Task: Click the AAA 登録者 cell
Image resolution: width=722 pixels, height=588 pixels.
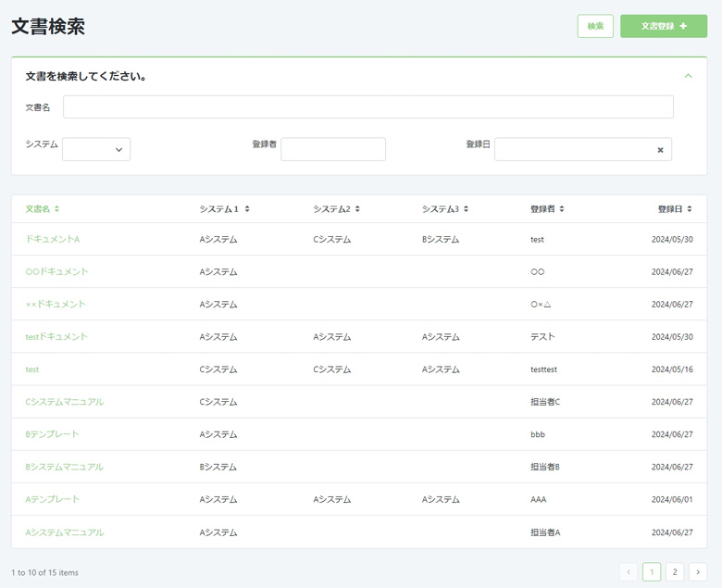Action: coord(539,500)
